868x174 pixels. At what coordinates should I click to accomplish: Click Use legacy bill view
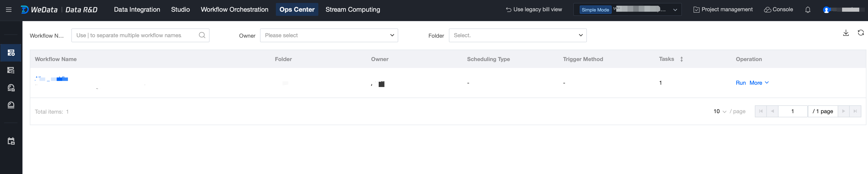point(534,9)
